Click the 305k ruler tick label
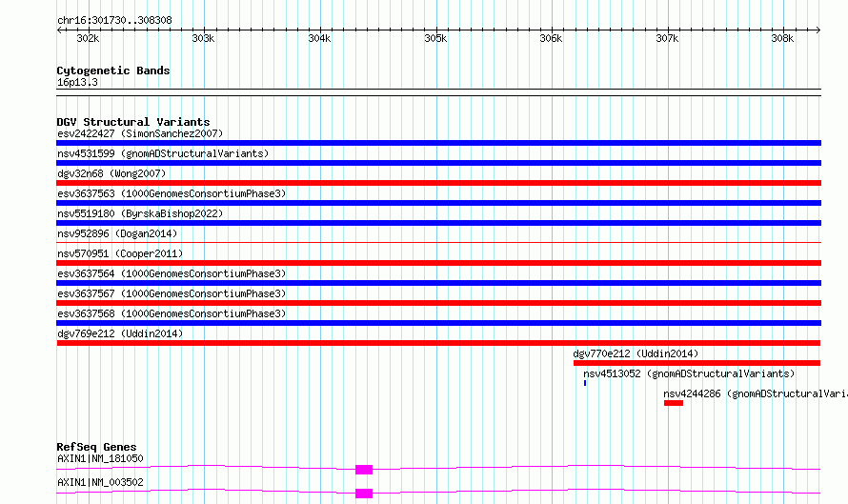The width and height of the screenshot is (848, 504). point(435,38)
